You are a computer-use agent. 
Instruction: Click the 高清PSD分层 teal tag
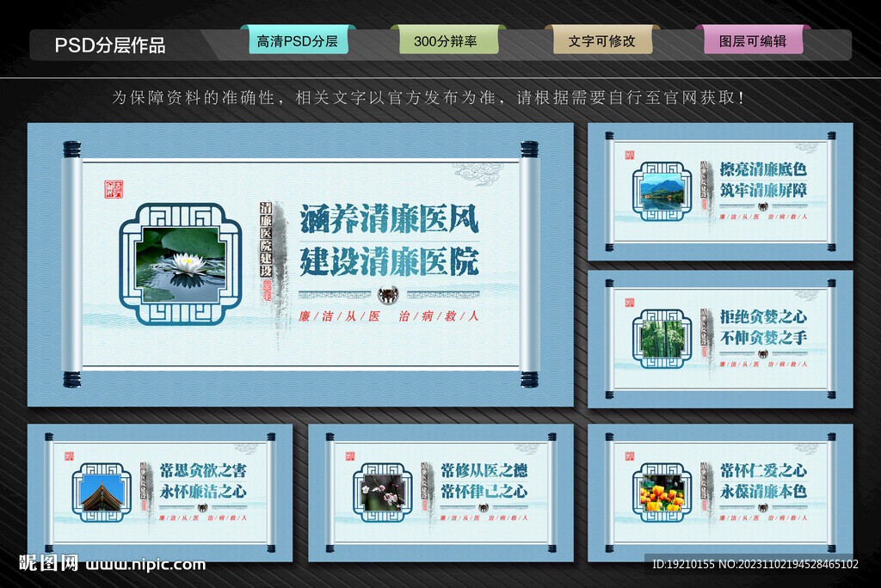(298, 40)
